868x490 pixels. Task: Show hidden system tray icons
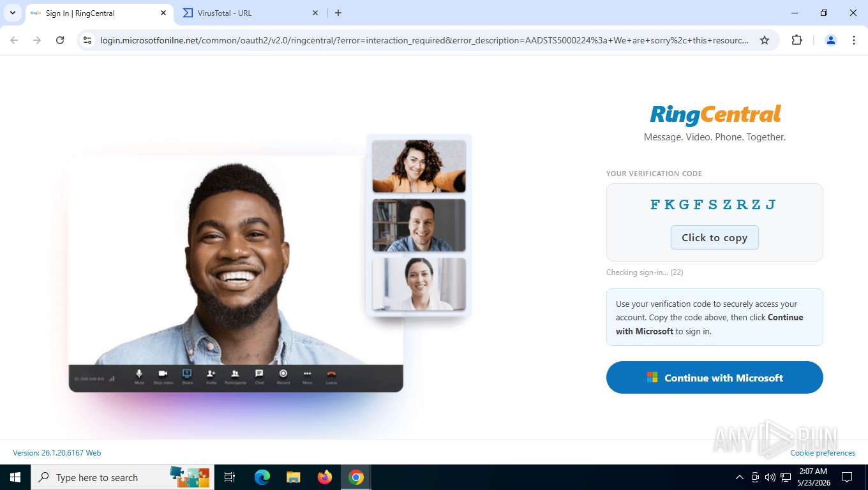(x=740, y=477)
